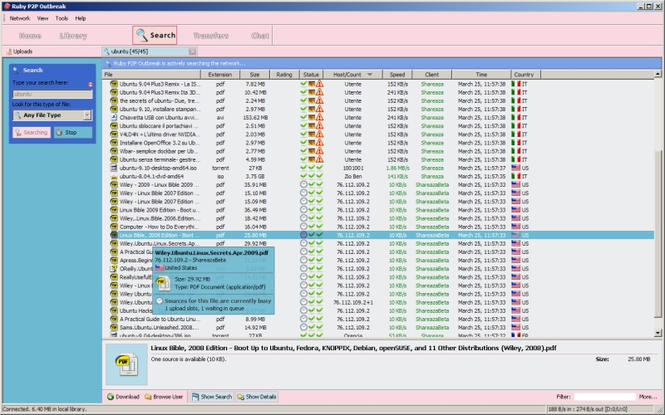Sort by the File column header

pyautogui.click(x=151, y=74)
